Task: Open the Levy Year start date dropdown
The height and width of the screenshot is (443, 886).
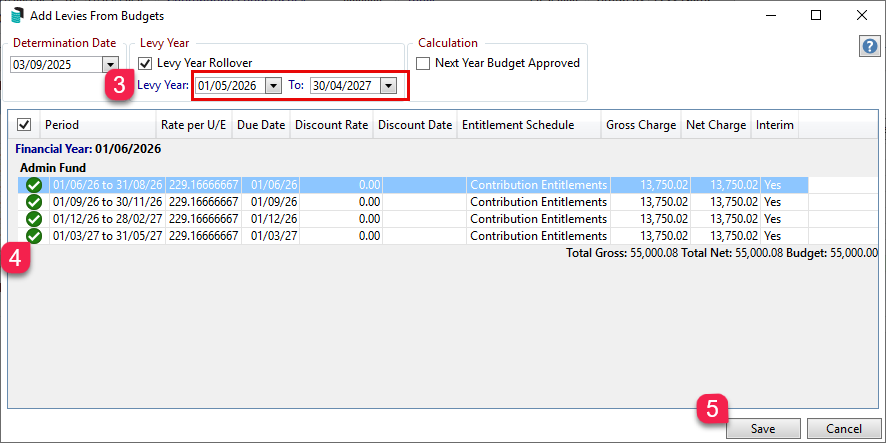Action: [273, 86]
